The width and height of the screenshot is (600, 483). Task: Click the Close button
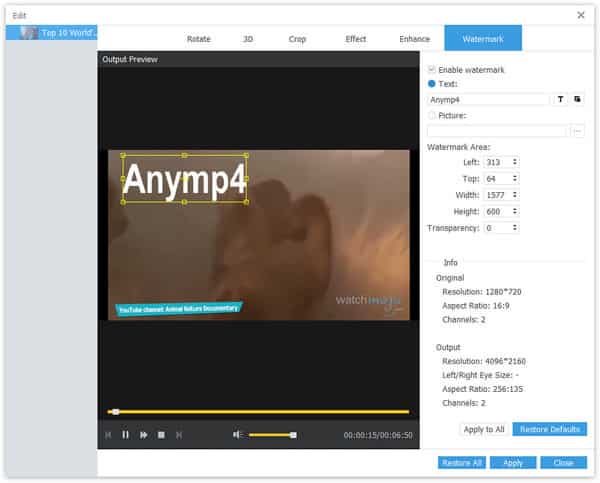pyautogui.click(x=564, y=463)
